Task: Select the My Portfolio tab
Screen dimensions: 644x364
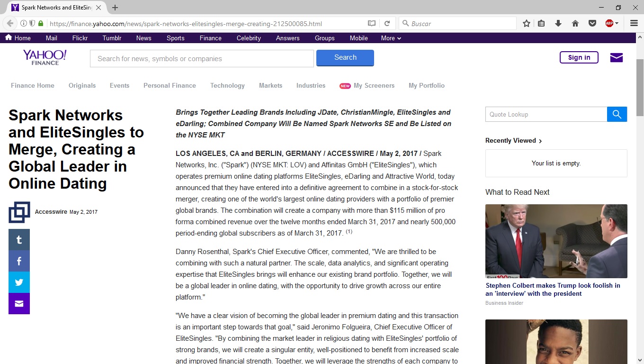Action: 427,86
